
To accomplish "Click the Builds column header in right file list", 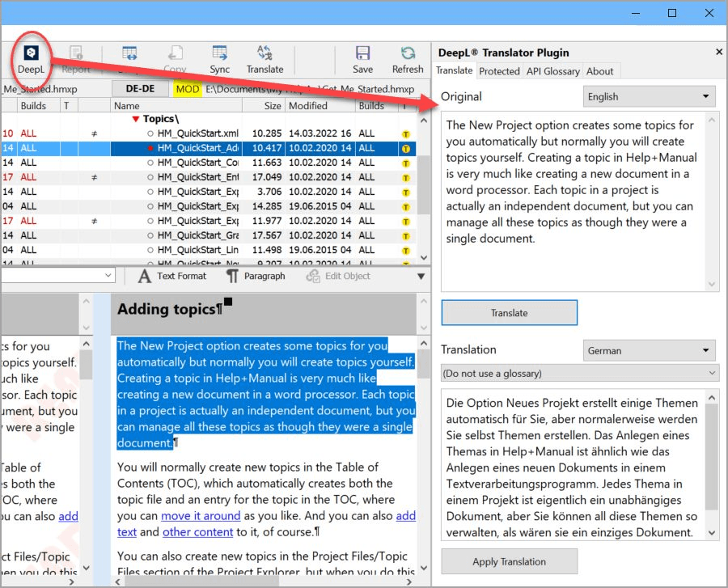I will pos(377,105).
